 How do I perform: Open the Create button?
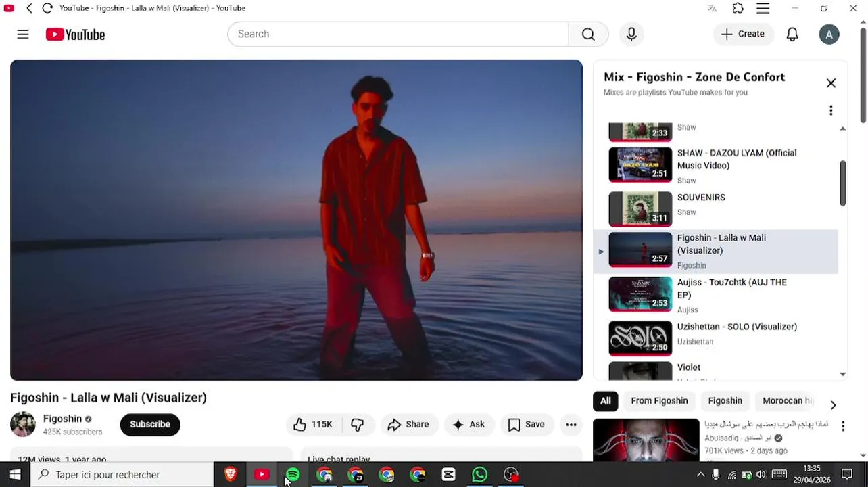tap(743, 34)
